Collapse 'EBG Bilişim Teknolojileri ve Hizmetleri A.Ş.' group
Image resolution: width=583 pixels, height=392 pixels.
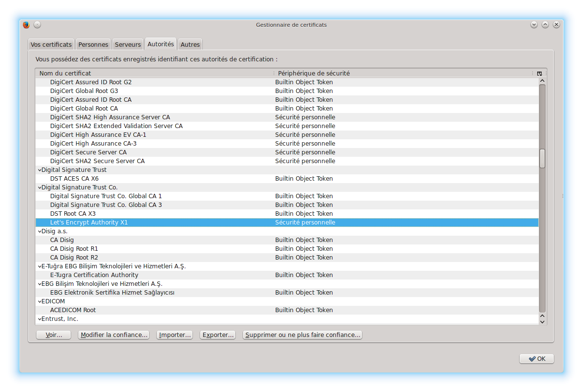click(x=39, y=284)
